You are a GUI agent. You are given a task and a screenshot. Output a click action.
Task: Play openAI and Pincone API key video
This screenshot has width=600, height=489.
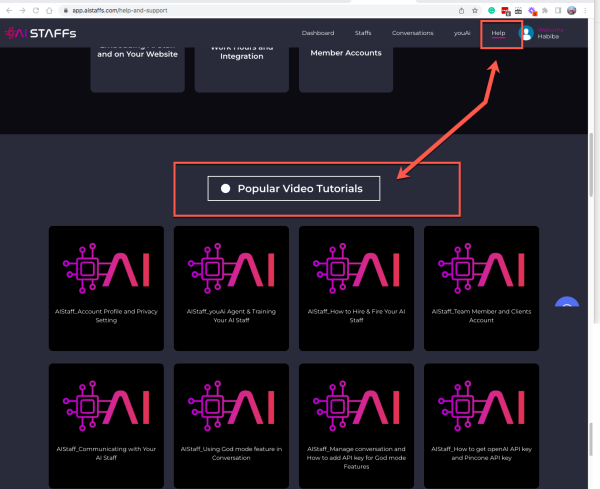coord(481,426)
